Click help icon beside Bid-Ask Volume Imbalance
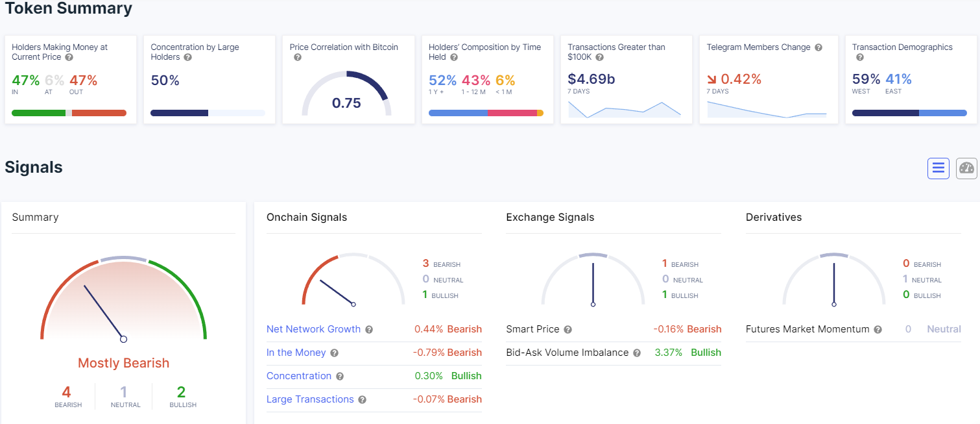 tap(637, 353)
